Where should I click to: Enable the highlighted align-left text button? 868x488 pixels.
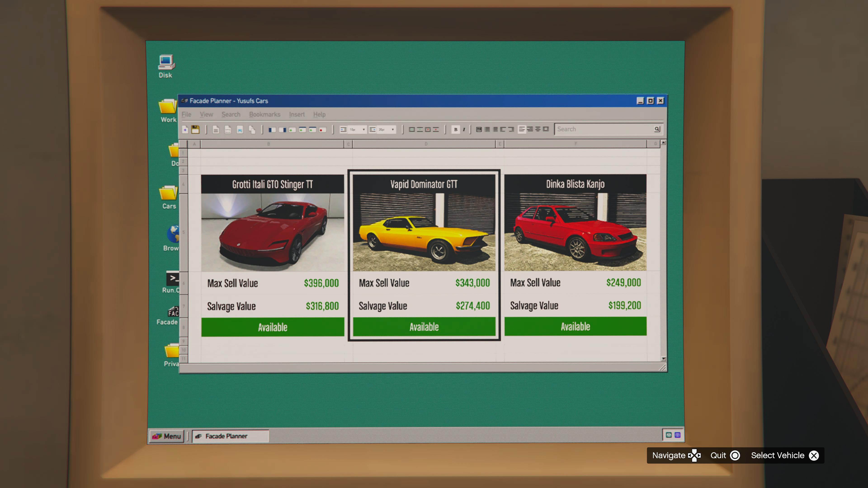(x=522, y=129)
